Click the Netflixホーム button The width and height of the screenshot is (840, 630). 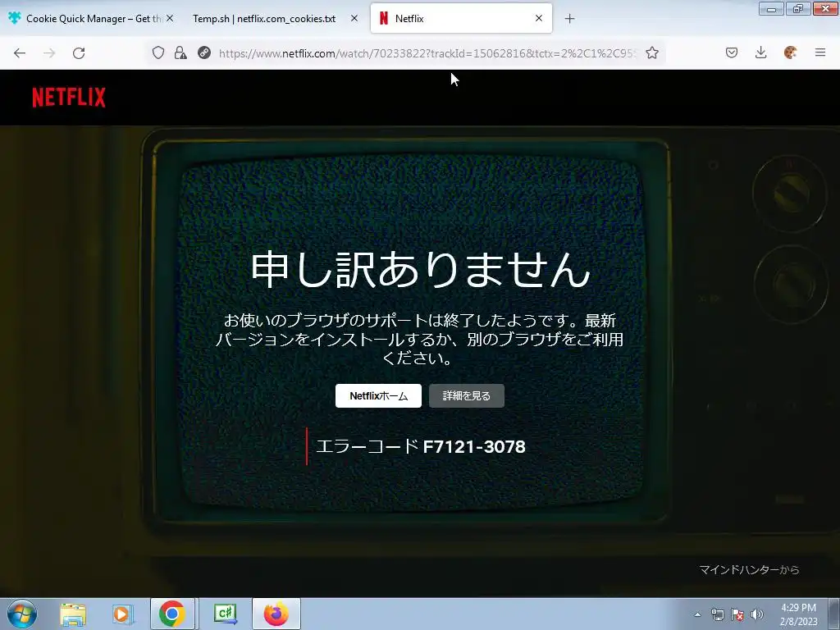coord(378,396)
